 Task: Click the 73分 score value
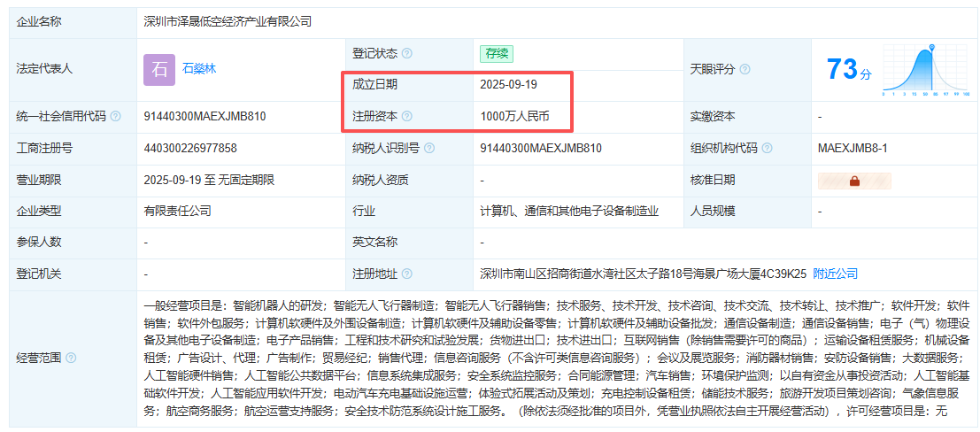coord(849,69)
